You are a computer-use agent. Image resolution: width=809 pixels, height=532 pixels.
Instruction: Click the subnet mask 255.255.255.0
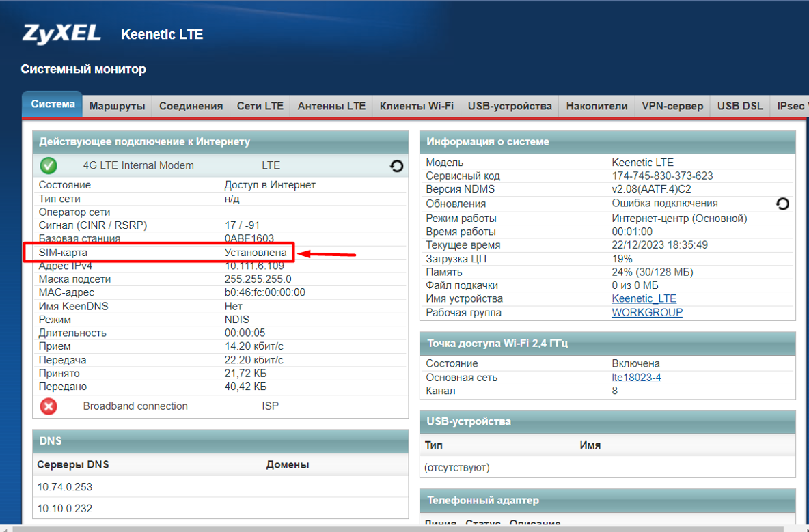pyautogui.click(x=258, y=279)
